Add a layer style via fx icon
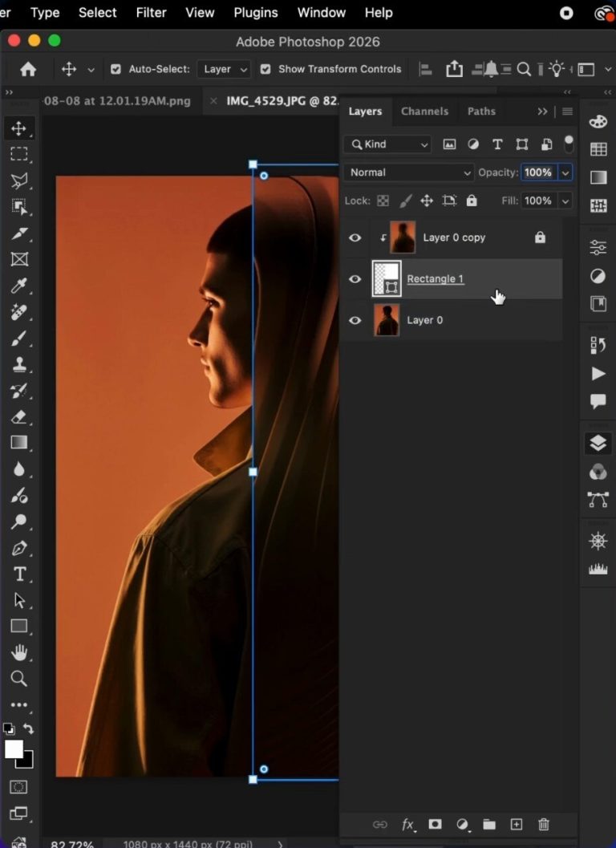616x848 pixels. [408, 824]
